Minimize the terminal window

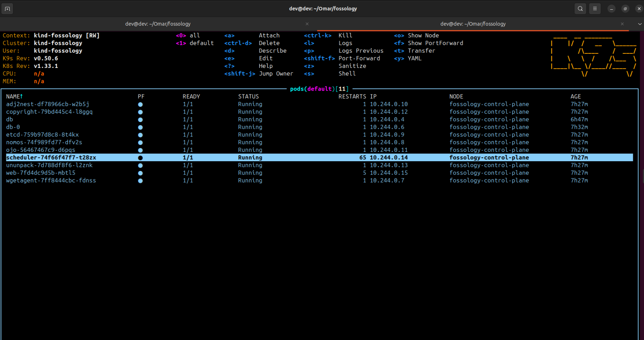click(612, 9)
